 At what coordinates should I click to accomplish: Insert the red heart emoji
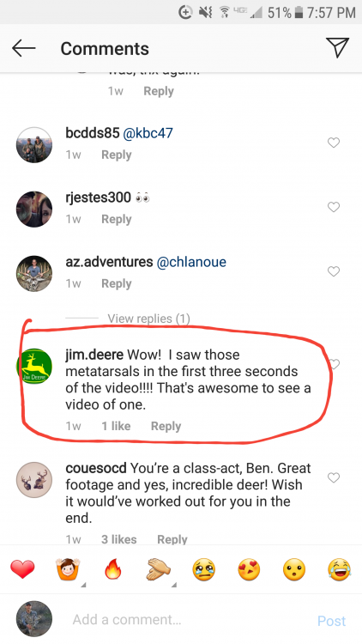22,569
